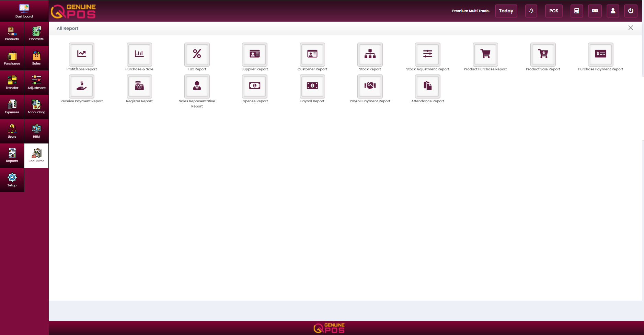Open the Attendance Report
The height and width of the screenshot is (335, 644).
click(x=428, y=86)
